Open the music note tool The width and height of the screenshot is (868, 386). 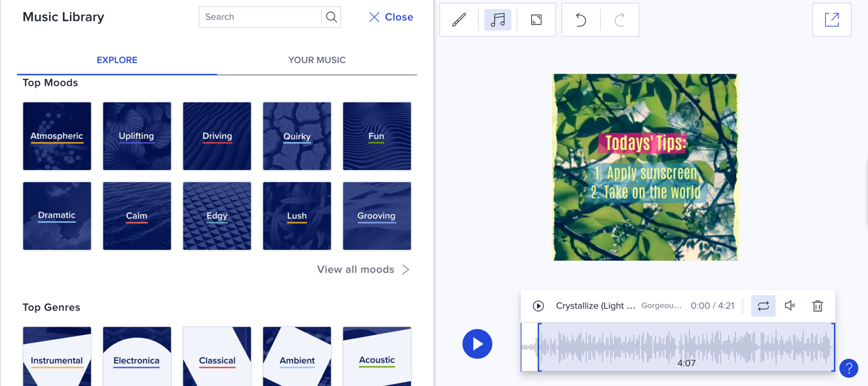pos(498,20)
